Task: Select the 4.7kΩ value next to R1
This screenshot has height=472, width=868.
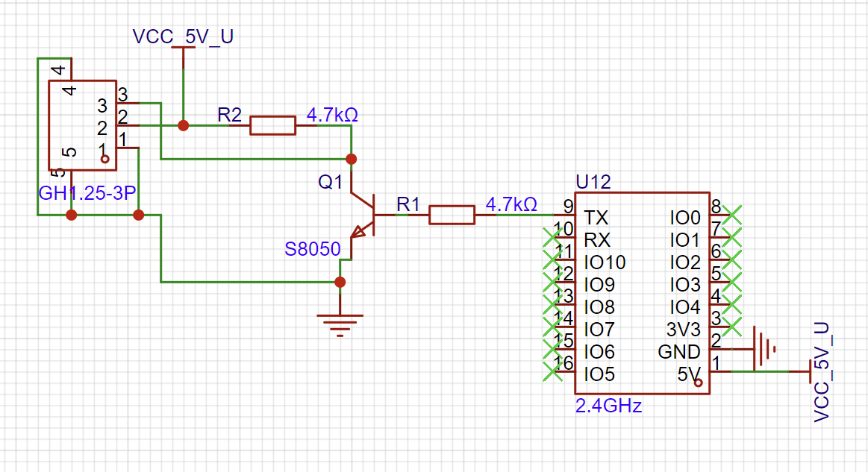Action: 511,204
